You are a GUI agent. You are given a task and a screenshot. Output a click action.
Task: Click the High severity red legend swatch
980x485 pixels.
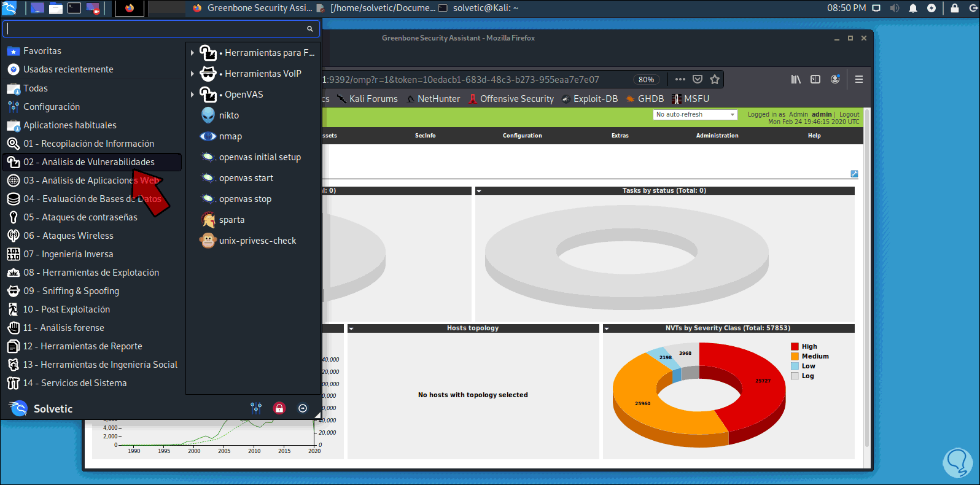(795, 347)
